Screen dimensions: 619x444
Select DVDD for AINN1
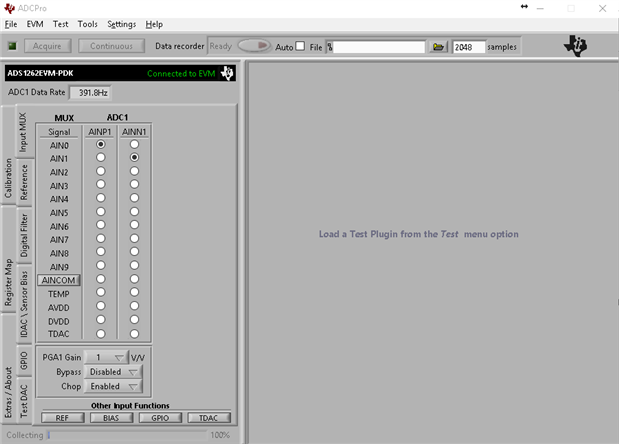coord(135,320)
